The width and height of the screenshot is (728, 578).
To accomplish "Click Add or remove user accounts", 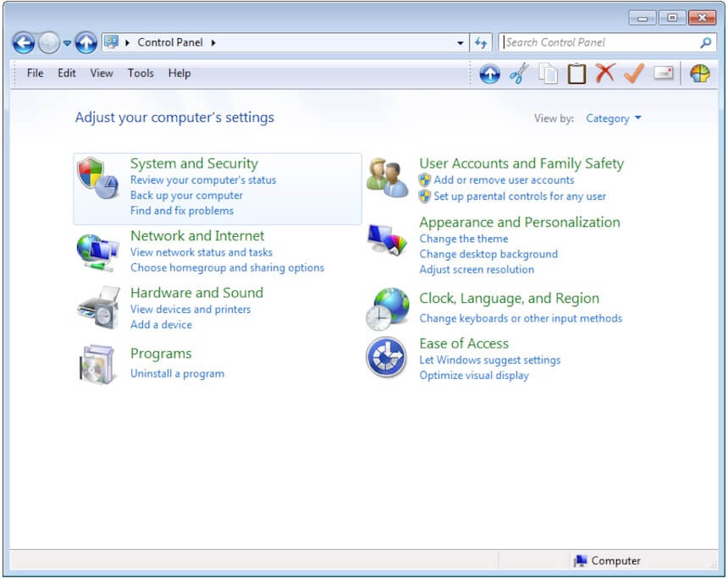I will coord(505,180).
